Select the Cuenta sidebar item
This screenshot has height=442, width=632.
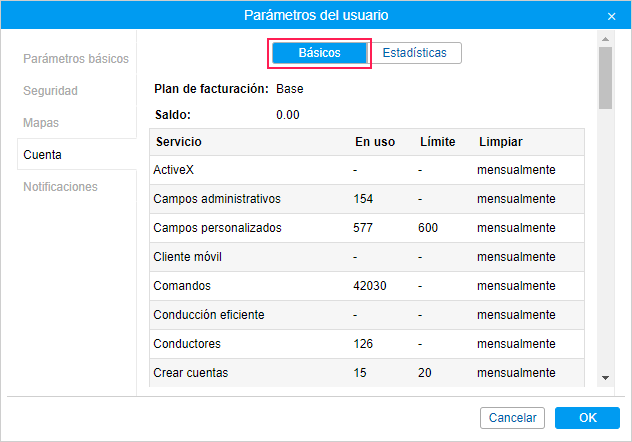pyautogui.click(x=42, y=155)
